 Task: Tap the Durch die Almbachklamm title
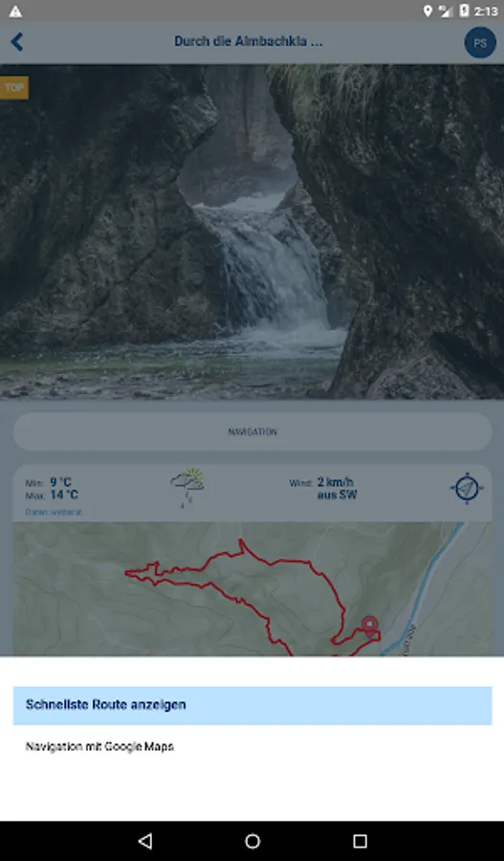[x=248, y=41]
